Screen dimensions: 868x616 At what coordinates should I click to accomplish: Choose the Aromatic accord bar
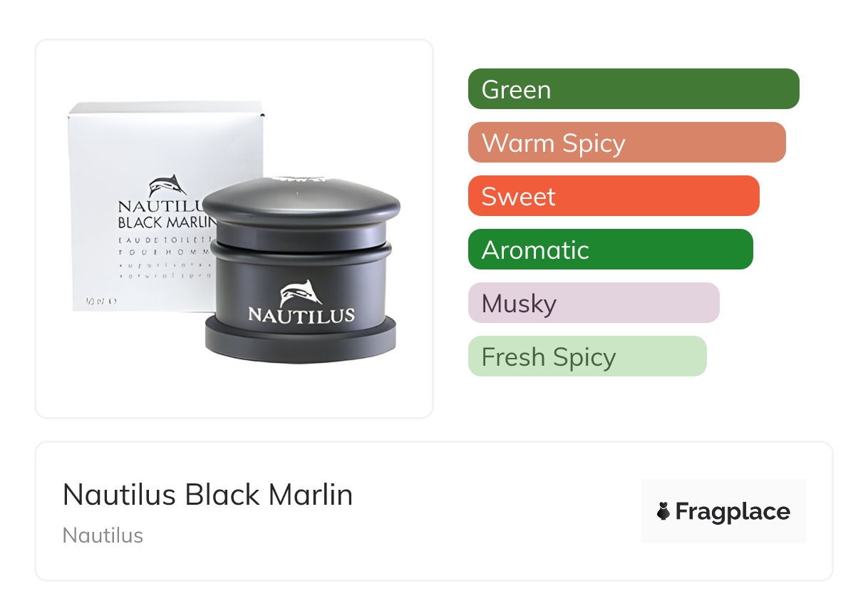(611, 250)
